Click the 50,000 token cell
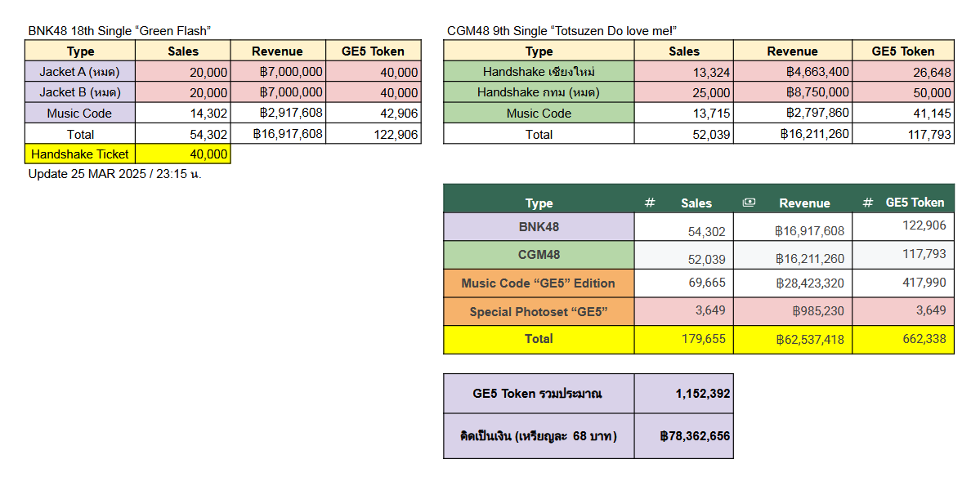 click(x=904, y=92)
